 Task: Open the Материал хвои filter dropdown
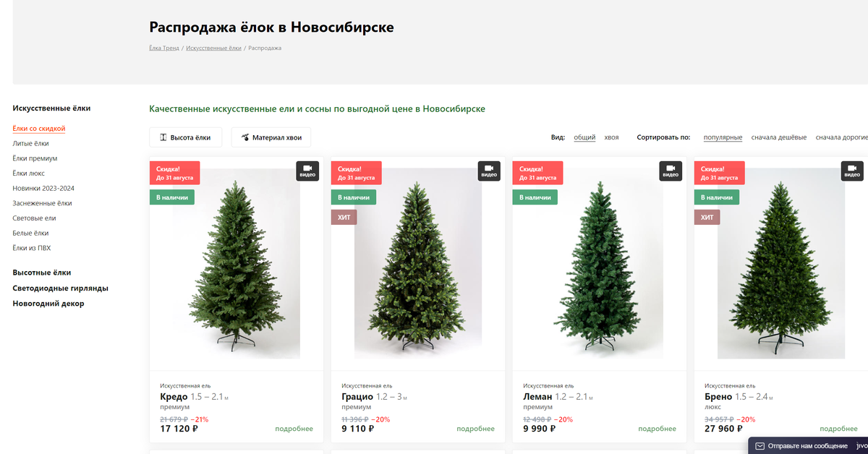click(x=271, y=137)
